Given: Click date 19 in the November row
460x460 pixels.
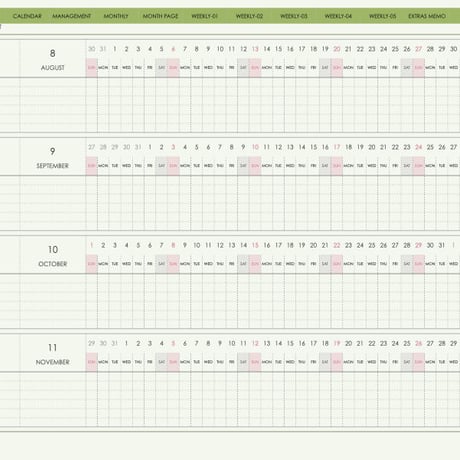Looking at the screenshot, I should (x=337, y=343).
